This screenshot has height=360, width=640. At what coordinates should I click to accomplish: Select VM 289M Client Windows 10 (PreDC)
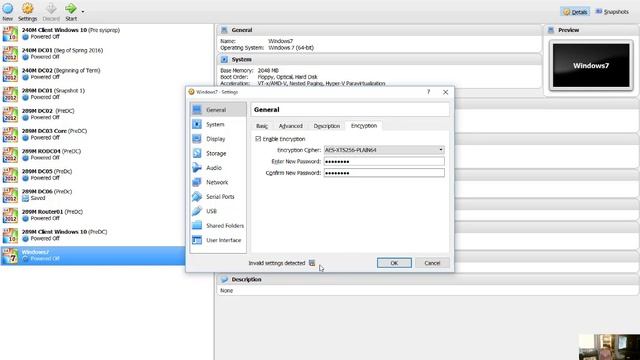(x=93, y=235)
